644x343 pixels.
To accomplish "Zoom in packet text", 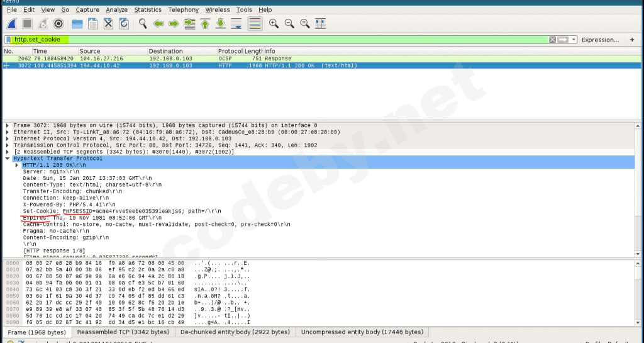I will 274,24.
